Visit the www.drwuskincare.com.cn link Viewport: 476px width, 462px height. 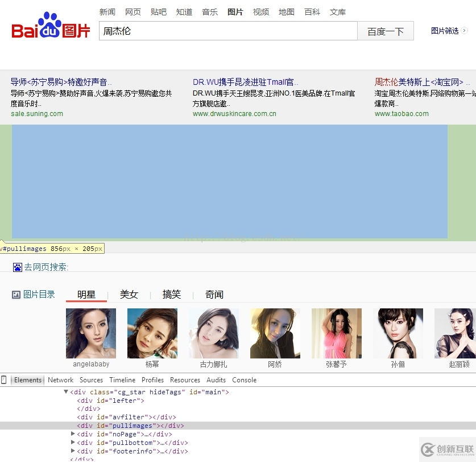pos(234,114)
